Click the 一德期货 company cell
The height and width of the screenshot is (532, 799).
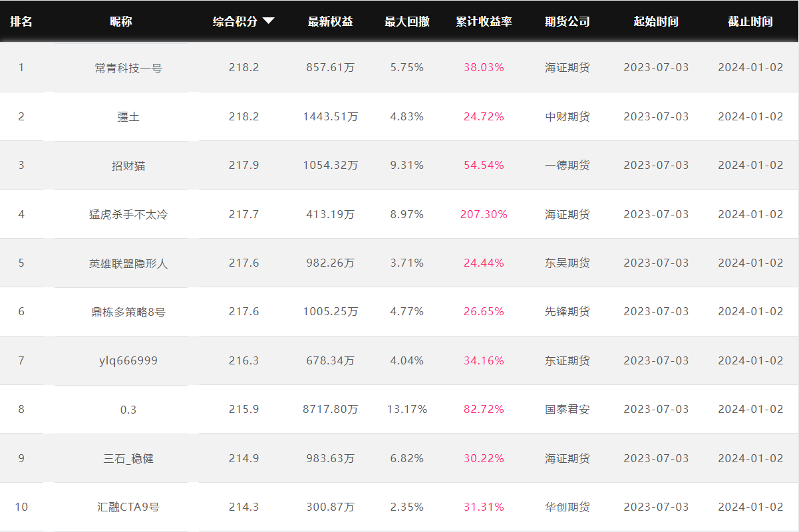[567, 166]
